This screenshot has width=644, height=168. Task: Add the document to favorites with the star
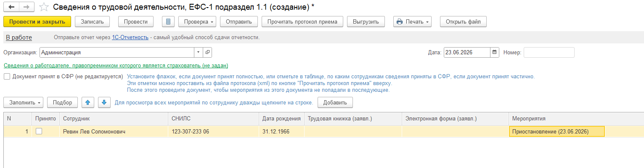tap(43, 7)
